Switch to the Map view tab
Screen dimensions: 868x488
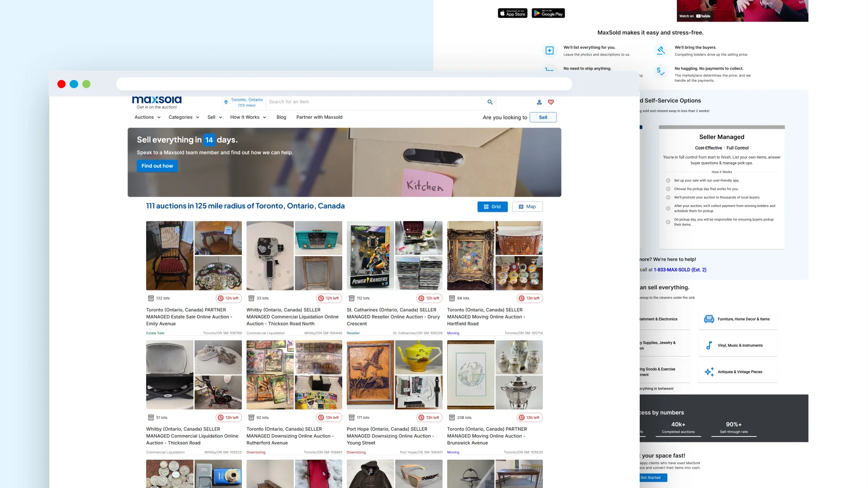[x=527, y=207]
